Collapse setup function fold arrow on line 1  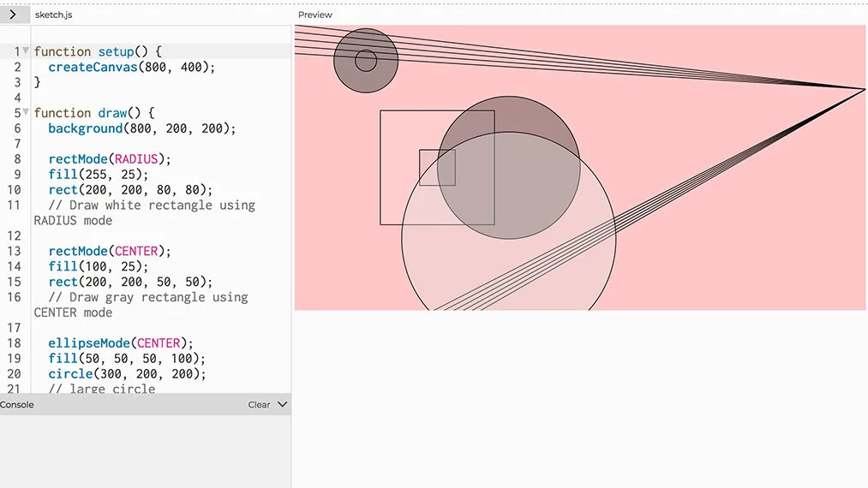tap(26, 51)
